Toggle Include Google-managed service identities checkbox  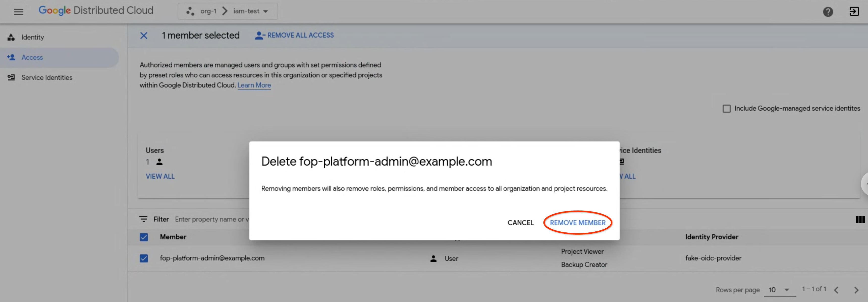click(726, 108)
